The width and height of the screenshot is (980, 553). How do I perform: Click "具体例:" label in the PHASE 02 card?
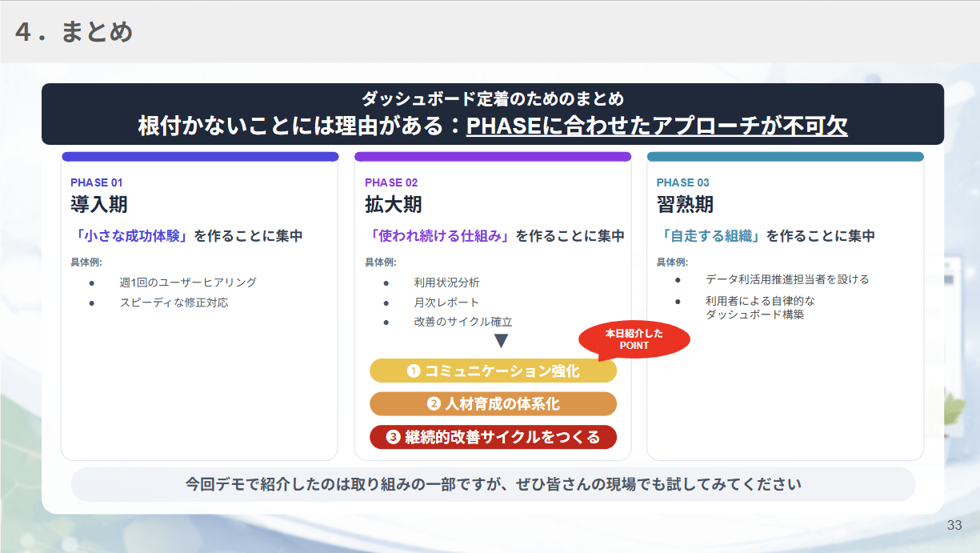point(381,262)
